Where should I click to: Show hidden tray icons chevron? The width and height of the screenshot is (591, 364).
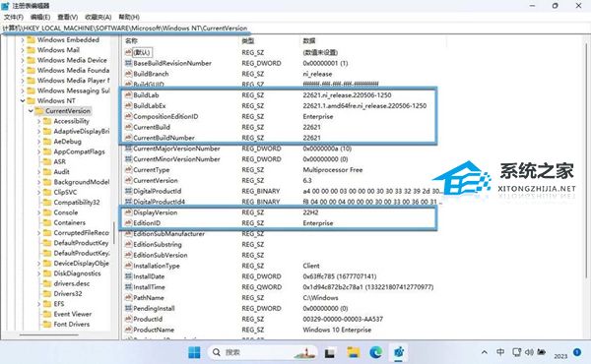click(x=485, y=353)
